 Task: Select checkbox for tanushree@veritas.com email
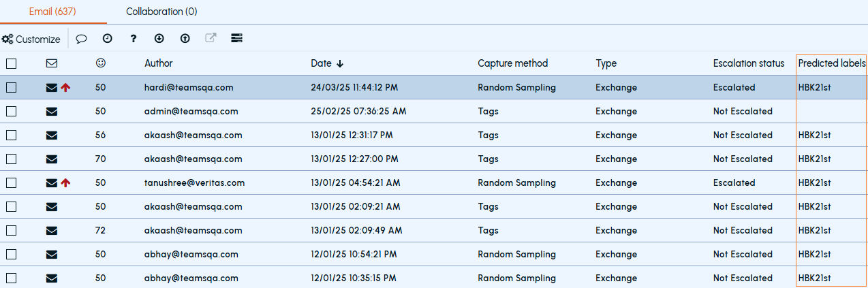(11, 182)
